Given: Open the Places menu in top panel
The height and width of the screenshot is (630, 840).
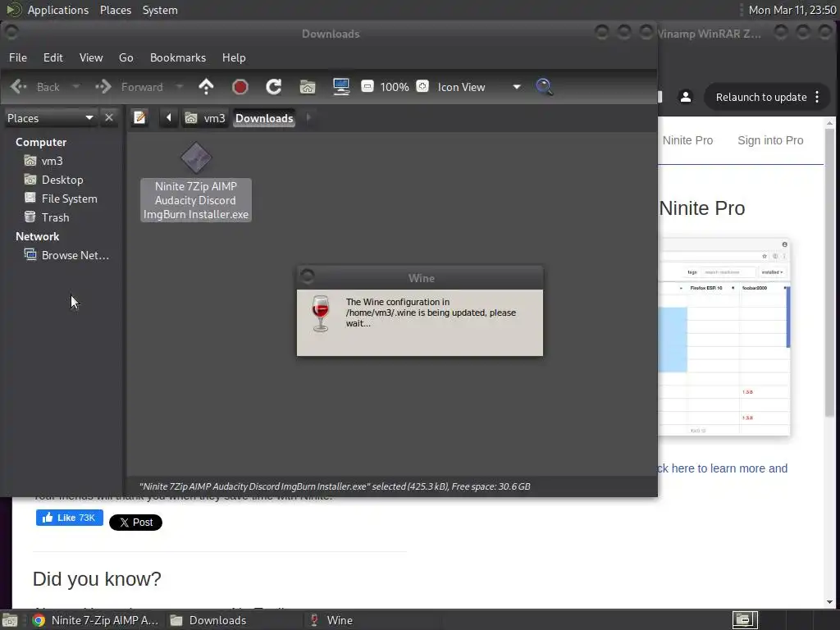Looking at the screenshot, I should [116, 10].
